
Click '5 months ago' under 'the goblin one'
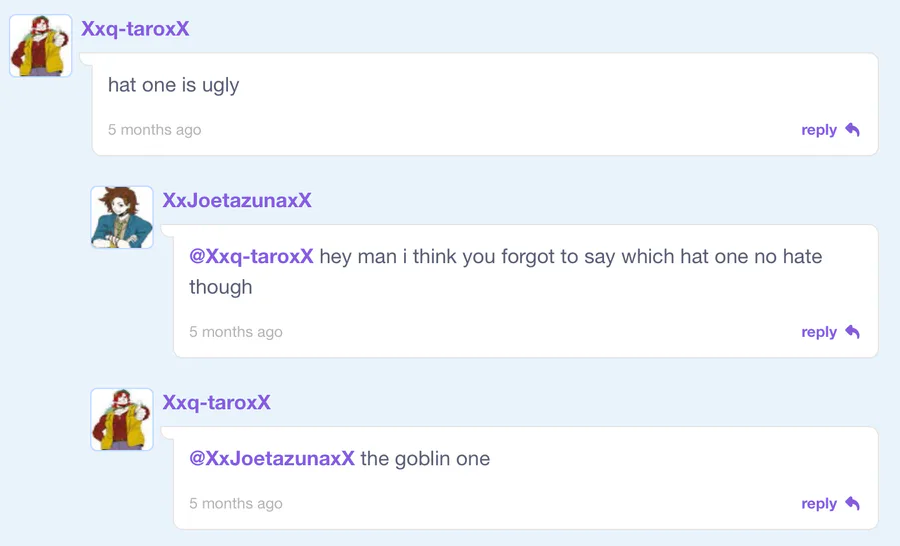click(236, 504)
